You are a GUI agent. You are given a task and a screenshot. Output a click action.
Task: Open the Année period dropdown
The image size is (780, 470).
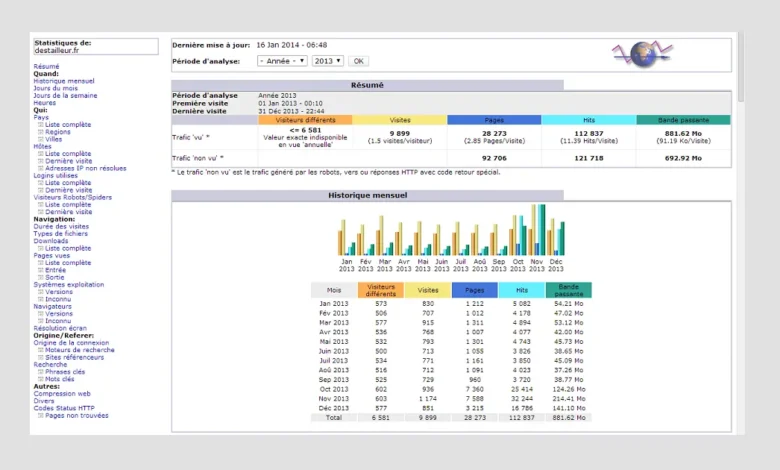[281, 61]
